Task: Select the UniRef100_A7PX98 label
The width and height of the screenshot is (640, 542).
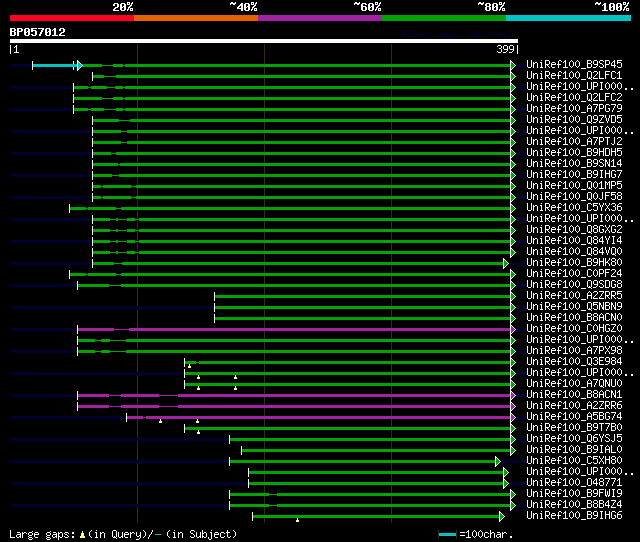Action: (574, 351)
